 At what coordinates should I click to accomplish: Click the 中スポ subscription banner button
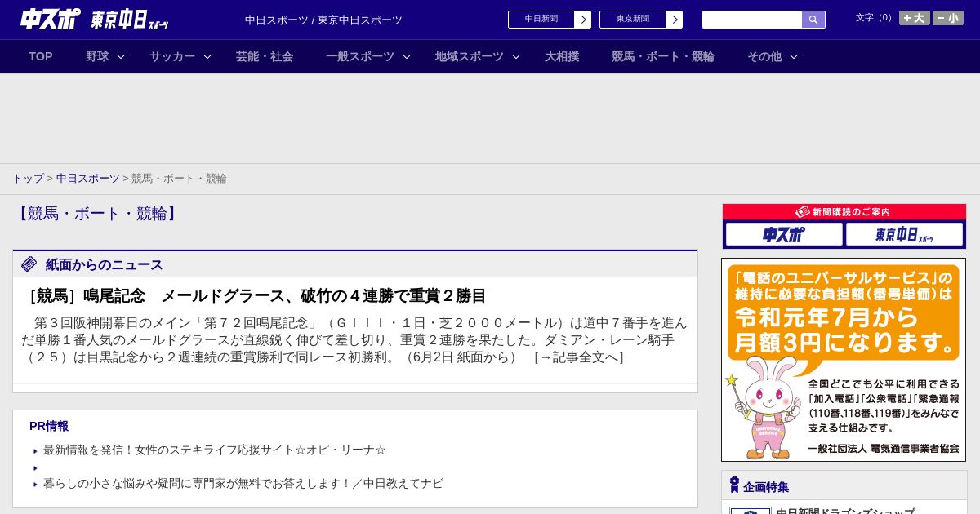point(784,234)
